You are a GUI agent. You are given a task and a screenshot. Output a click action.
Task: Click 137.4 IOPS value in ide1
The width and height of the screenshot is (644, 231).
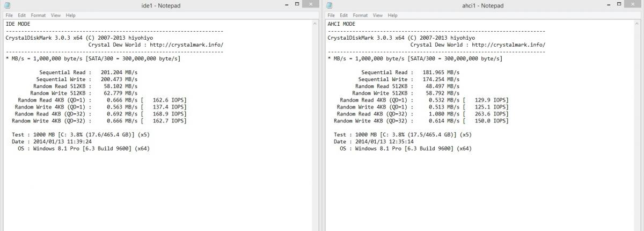[x=169, y=107]
